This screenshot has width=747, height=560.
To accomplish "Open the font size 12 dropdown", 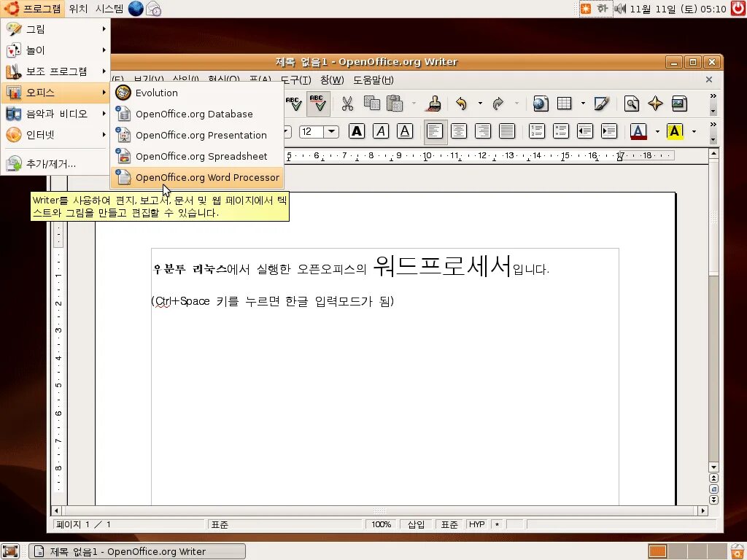I will 332,131.
